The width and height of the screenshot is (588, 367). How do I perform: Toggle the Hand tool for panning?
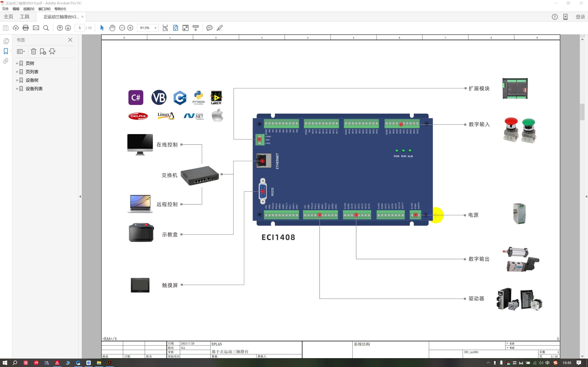(x=112, y=28)
